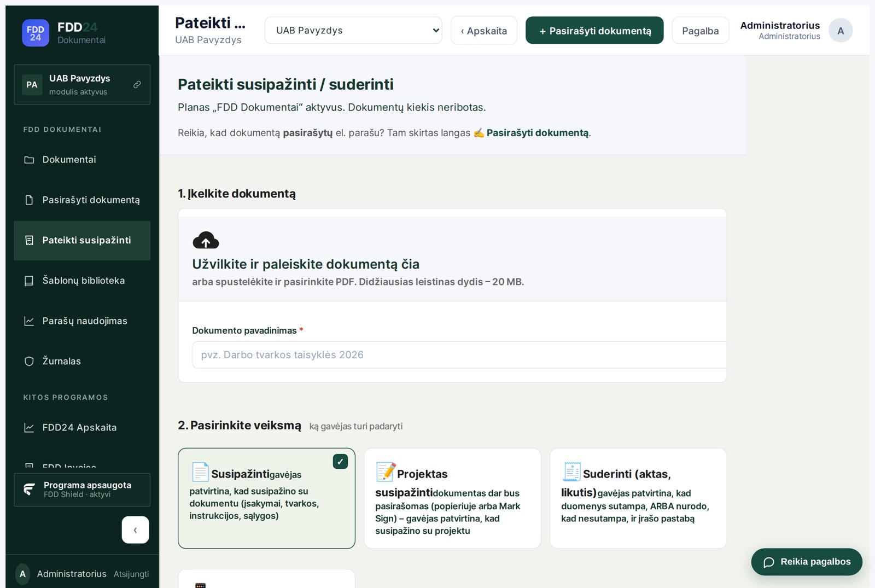Screen dimensions: 875x588
Task: Click the memo pencil emoji on Projektas card
Action: tap(386, 471)
